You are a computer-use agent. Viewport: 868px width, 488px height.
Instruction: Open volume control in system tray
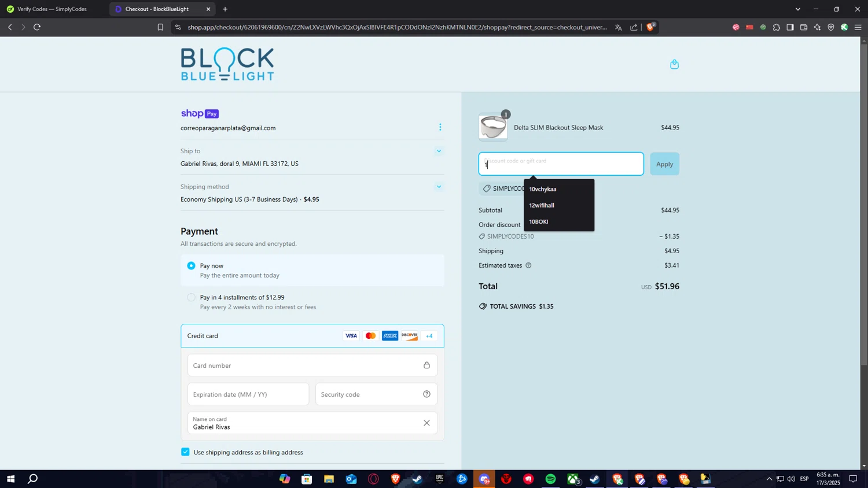click(x=791, y=479)
